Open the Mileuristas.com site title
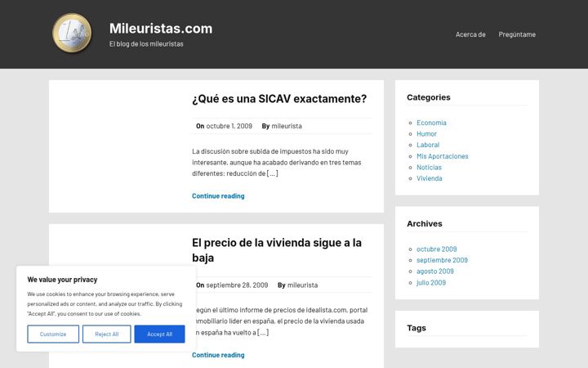Image resolution: width=588 pixels, height=368 pixels. click(x=161, y=29)
